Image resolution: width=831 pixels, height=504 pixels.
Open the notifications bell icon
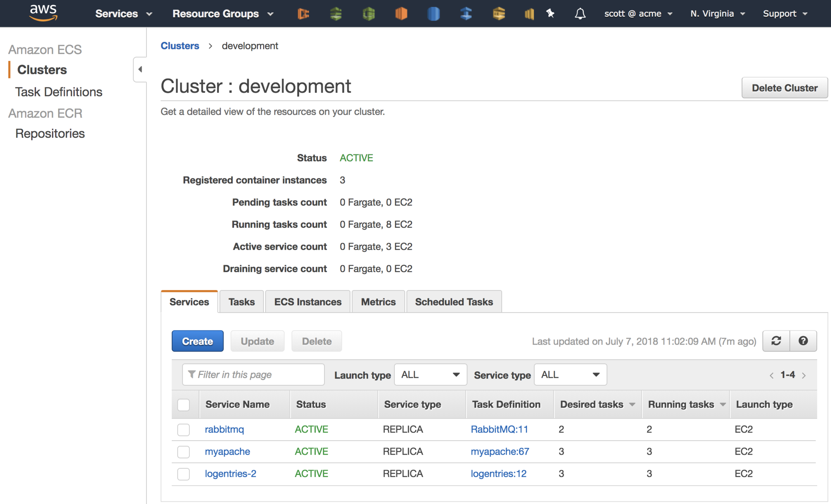(580, 14)
